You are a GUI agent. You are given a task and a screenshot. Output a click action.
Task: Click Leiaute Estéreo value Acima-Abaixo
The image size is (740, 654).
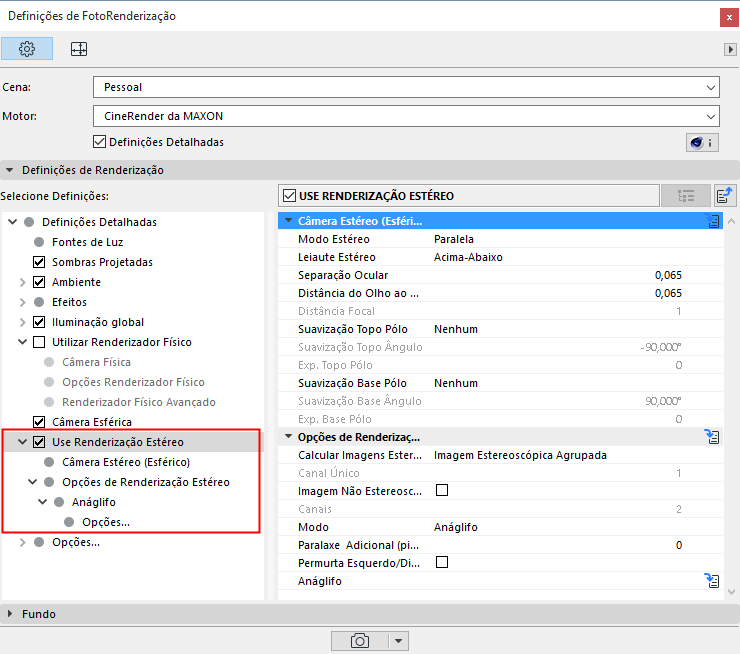468,257
